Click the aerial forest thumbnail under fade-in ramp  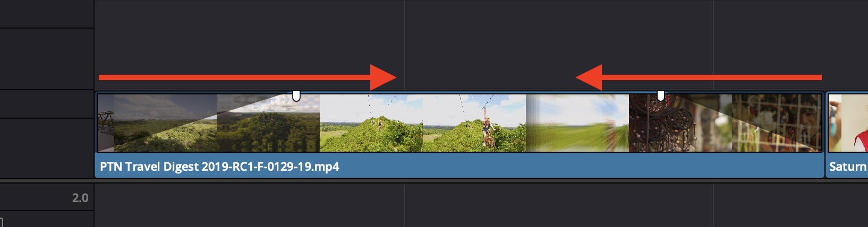[x=268, y=123]
